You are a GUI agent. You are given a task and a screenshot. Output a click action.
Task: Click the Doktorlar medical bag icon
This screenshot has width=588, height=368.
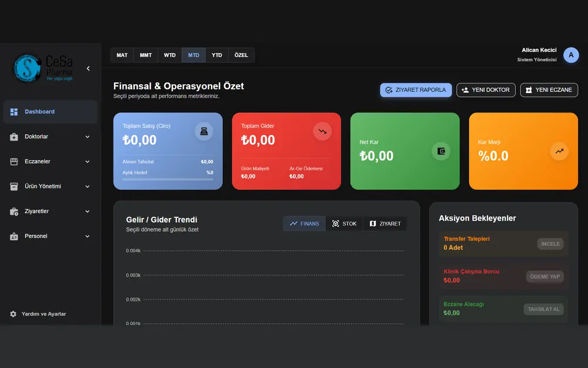click(14, 137)
